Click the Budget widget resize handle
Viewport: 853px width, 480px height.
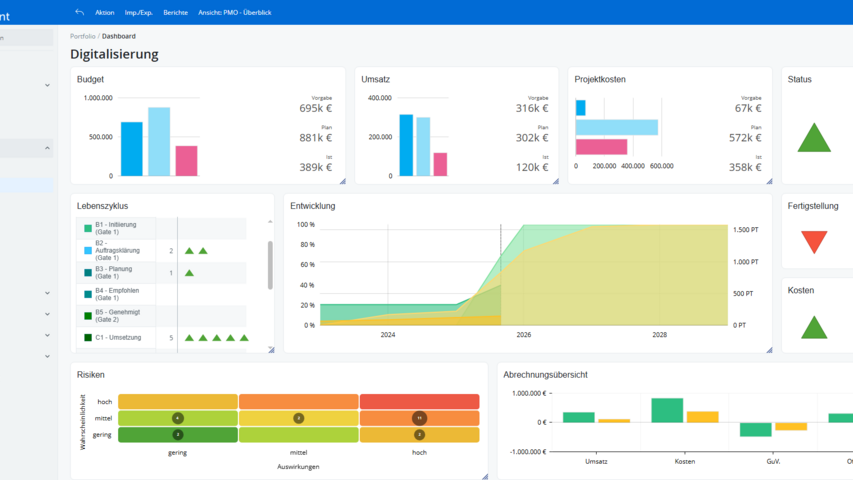click(x=342, y=181)
